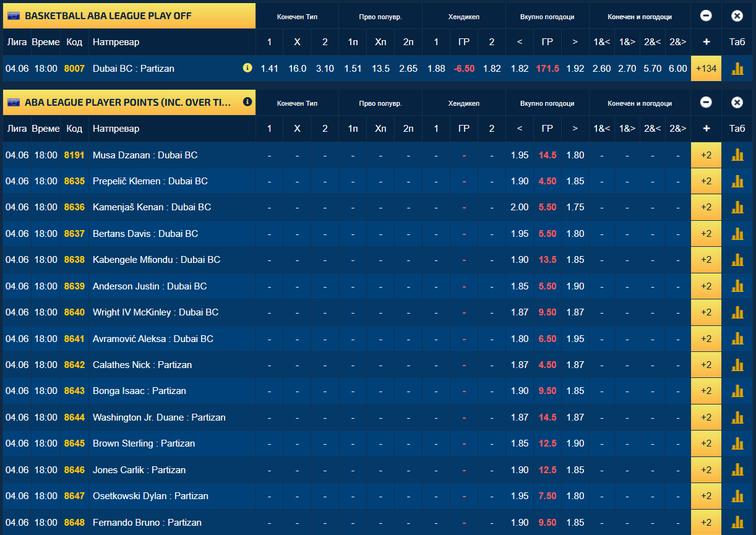Select odds 1.41 for Dubai BC win
This screenshot has height=535, width=756.
click(x=269, y=69)
